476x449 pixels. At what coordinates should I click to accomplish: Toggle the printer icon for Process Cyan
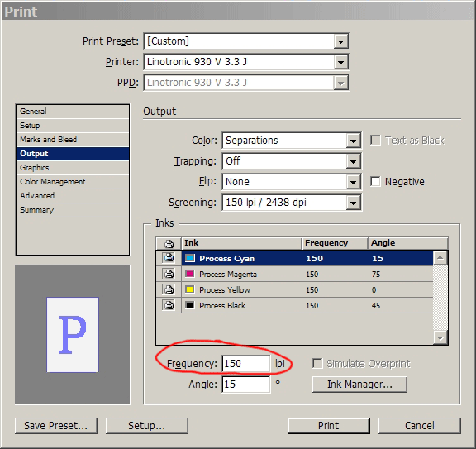pyautogui.click(x=169, y=258)
